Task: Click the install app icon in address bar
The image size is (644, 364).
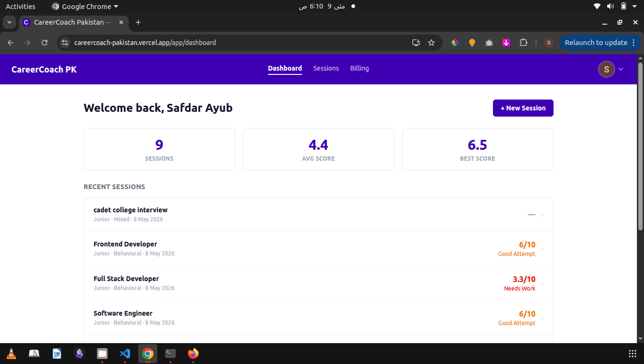Action: 416,43
